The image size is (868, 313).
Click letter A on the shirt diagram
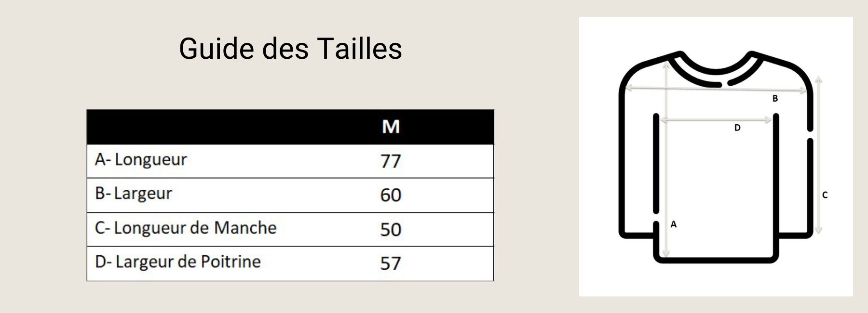pos(674,224)
